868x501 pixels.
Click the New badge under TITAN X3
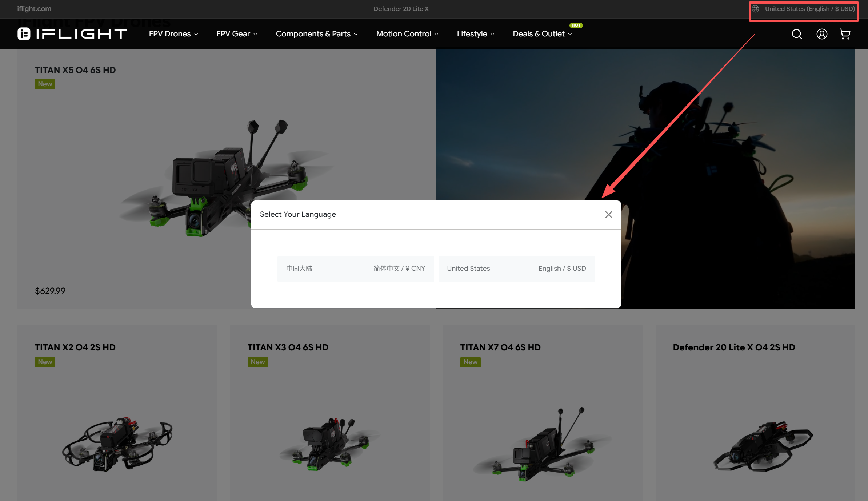click(258, 362)
